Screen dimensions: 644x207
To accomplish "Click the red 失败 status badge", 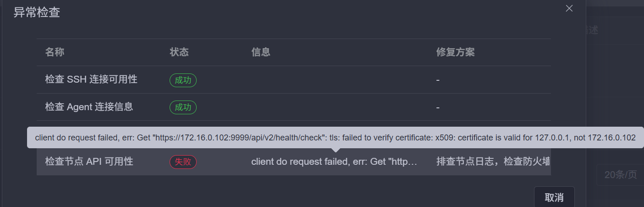I will coord(183,162).
